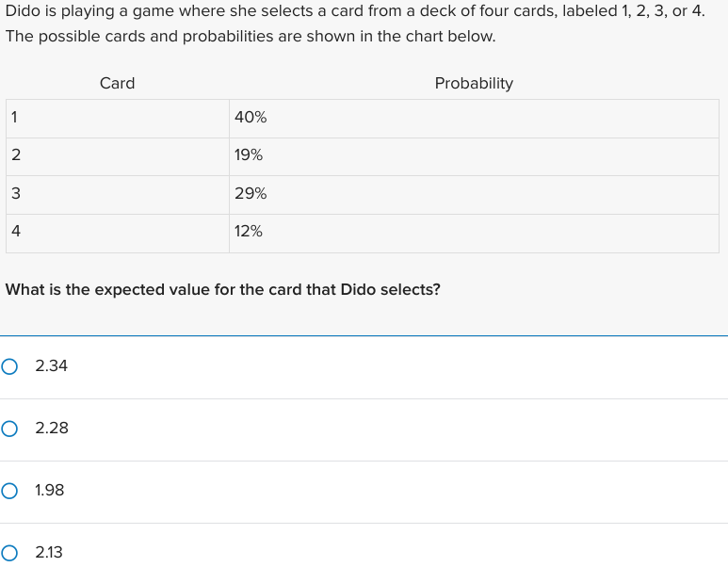Click the table cell for card 1
This screenshot has height=567, width=728.
point(118,119)
